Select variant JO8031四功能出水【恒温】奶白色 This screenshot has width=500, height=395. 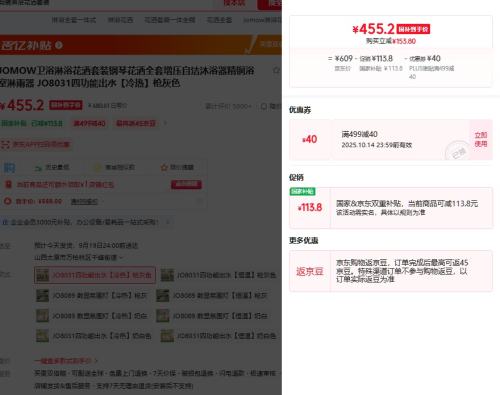coord(218,336)
